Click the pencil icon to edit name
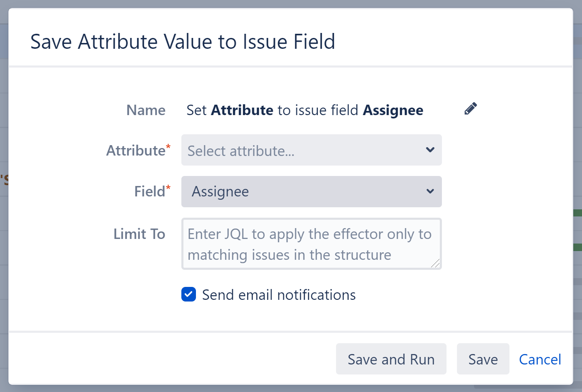The height and width of the screenshot is (392, 582). 470,108
